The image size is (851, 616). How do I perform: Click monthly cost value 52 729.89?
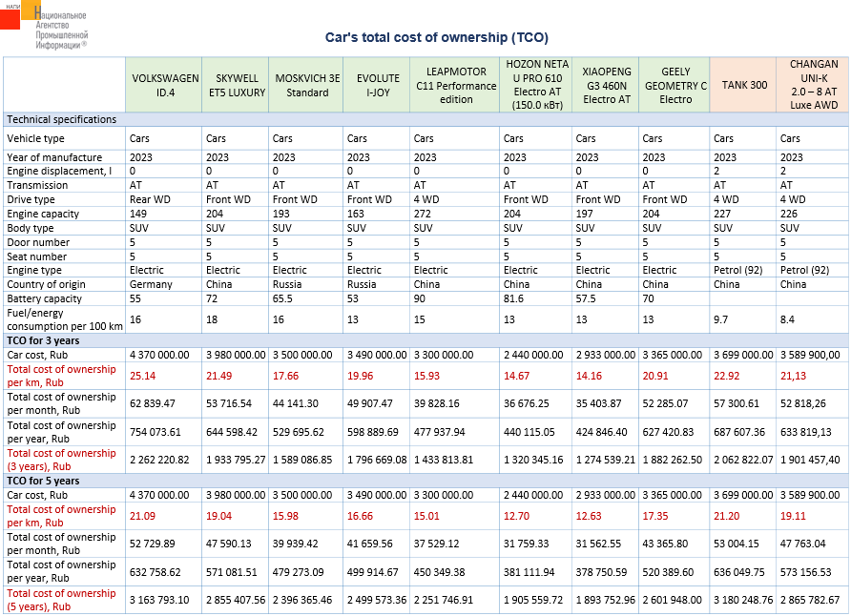[x=153, y=544]
